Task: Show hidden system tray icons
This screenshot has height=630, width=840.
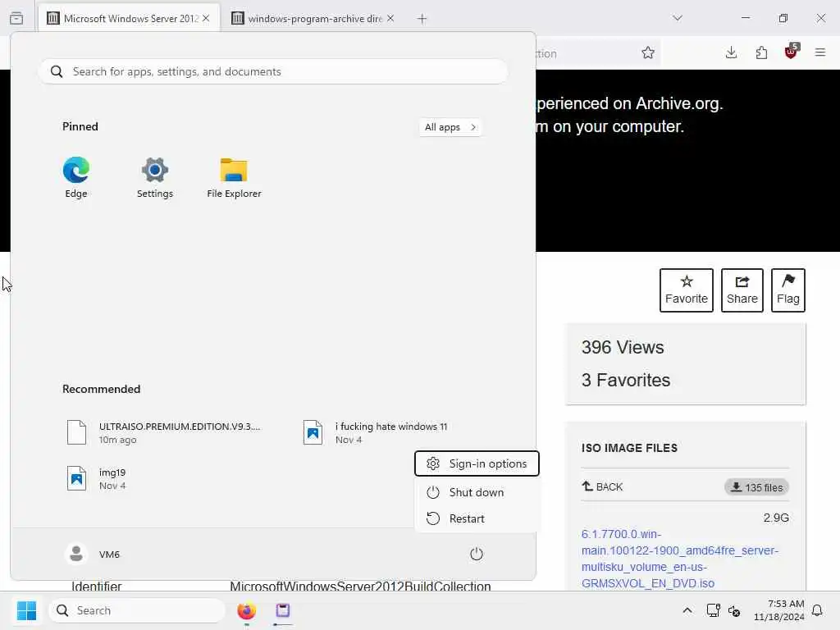Action: (687, 610)
